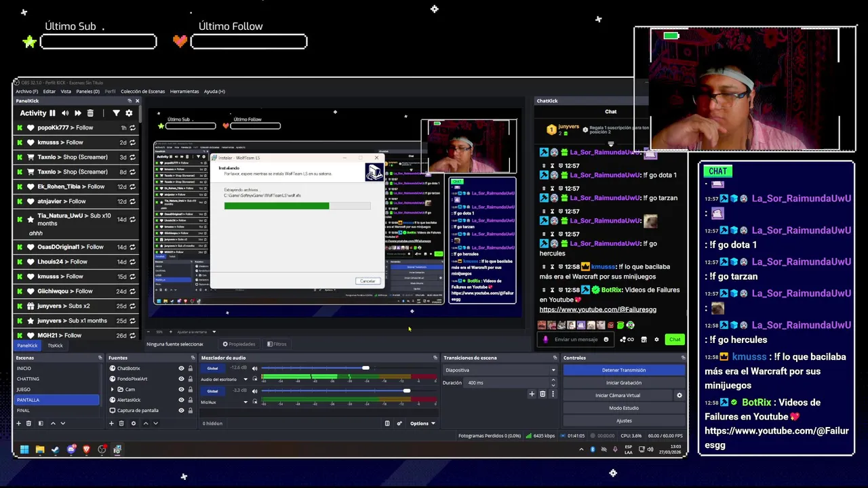This screenshot has height=488, width=868.
Task: Delete the selected scene in Escenas
Action: (28, 423)
